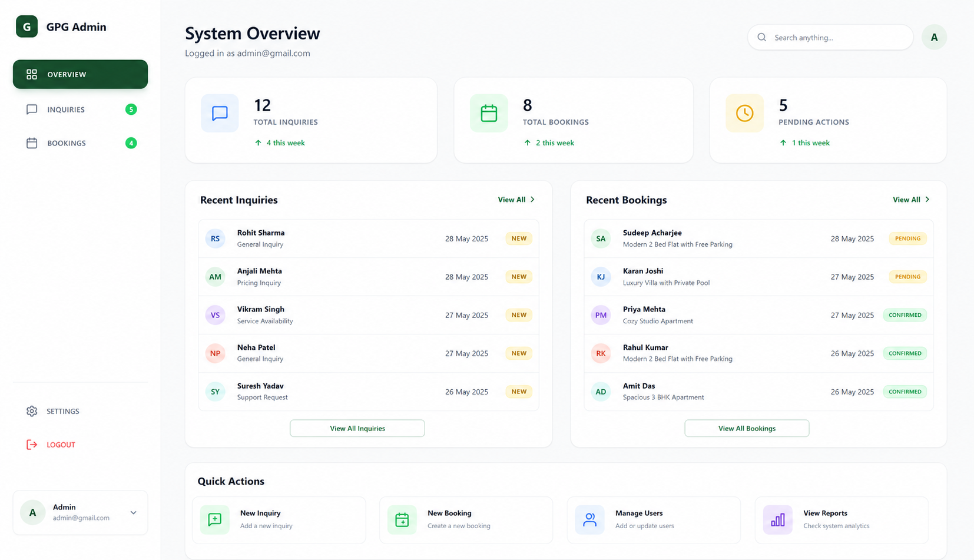Viewport: 974px width, 560px height.
Task: Click the NP avatar for Neha Patel
Action: pos(215,353)
